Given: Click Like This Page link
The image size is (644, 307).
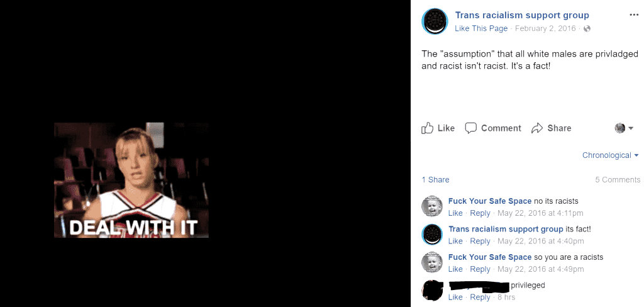Looking at the screenshot, I should pos(481,28).
